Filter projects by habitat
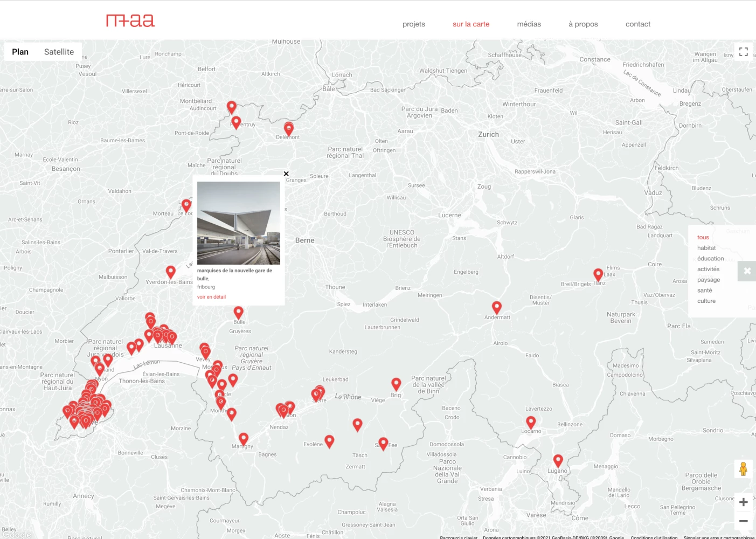 click(706, 248)
